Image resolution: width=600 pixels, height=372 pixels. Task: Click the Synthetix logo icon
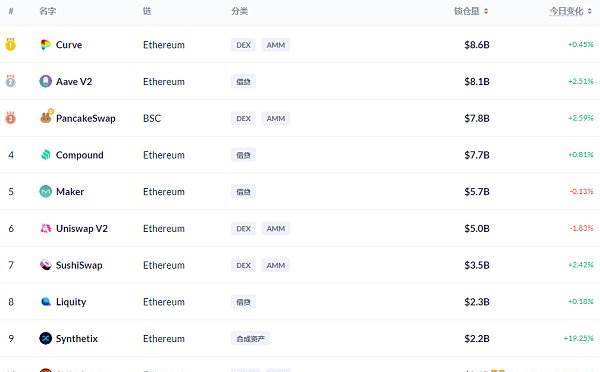(x=46, y=338)
